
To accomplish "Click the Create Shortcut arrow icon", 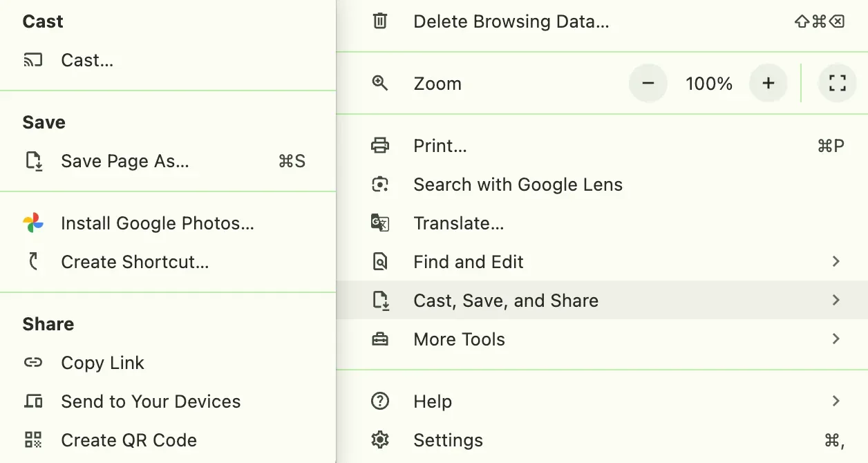I will click(33, 262).
